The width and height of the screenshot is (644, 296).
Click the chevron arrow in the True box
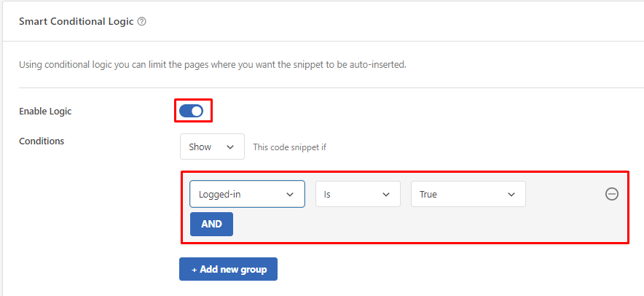(511, 195)
